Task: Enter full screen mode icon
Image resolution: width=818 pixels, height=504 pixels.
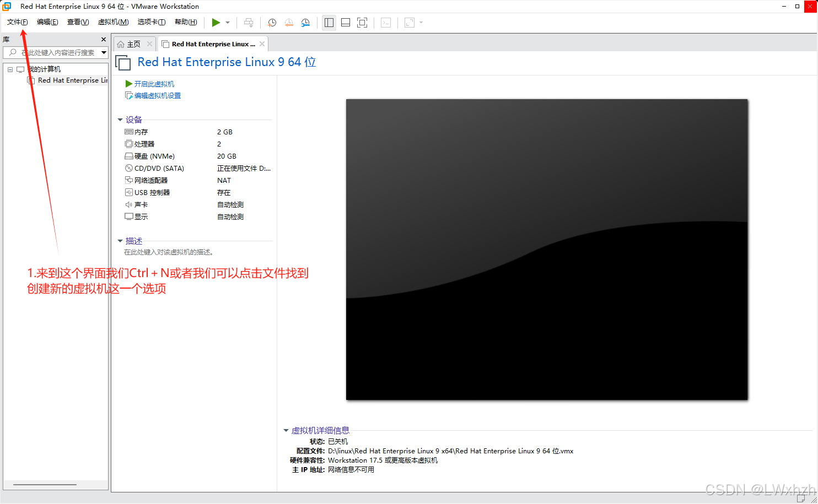Action: point(362,23)
